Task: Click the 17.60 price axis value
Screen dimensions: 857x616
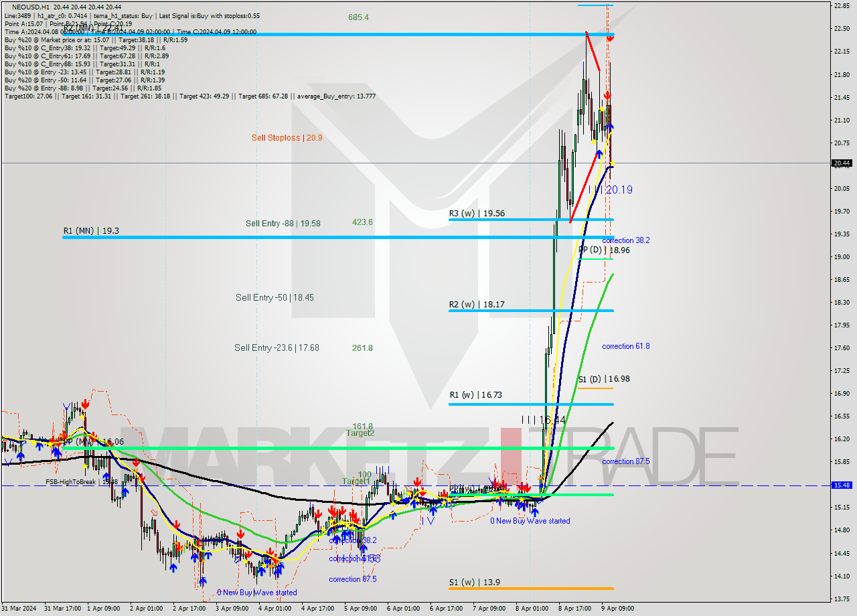Action: [842, 348]
